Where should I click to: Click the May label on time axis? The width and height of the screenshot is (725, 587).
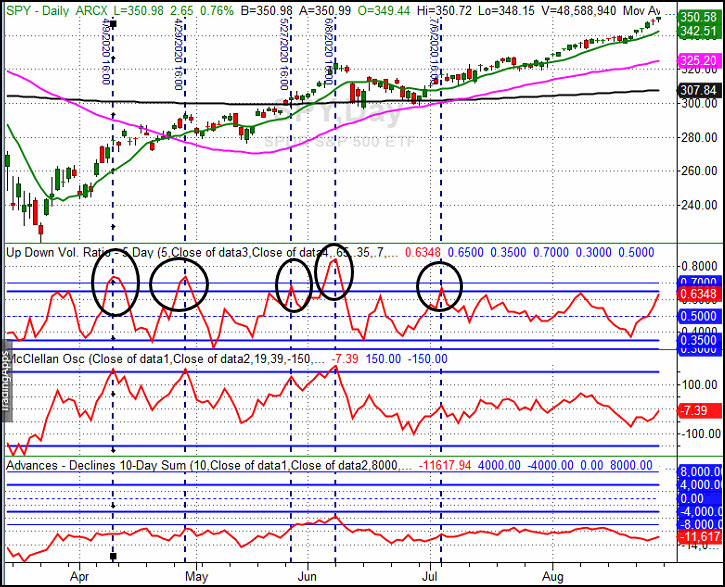point(196,576)
